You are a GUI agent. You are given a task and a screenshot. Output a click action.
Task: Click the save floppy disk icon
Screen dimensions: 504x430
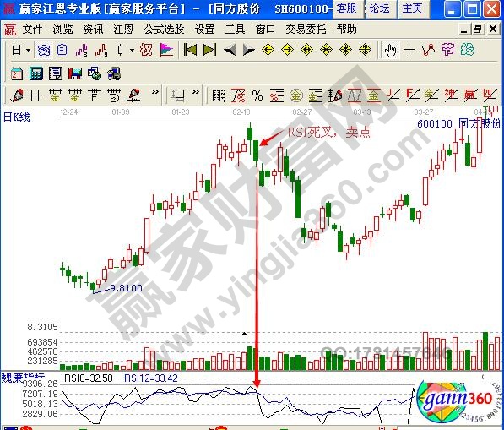pos(75,74)
